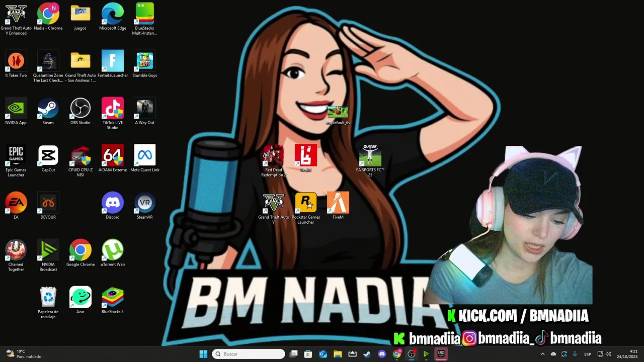644x362 pixels.
Task: Switch to Epic Games Launcher in taskbar
Action: tap(441, 354)
